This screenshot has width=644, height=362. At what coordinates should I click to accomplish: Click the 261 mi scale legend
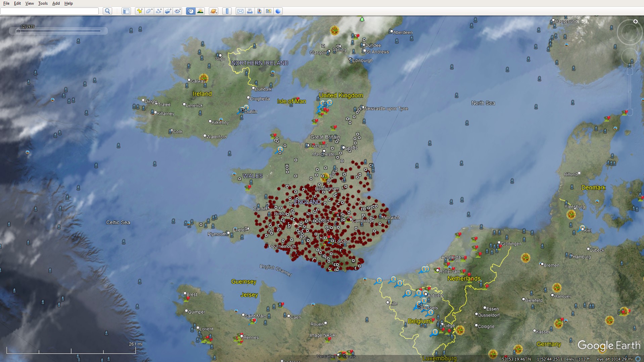click(x=136, y=344)
